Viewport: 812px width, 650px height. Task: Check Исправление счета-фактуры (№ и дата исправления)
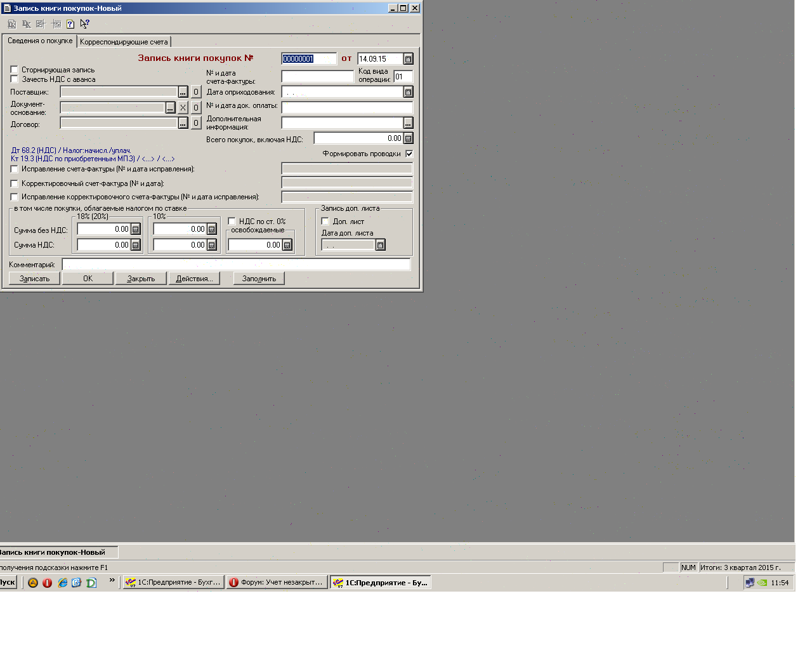coord(15,169)
